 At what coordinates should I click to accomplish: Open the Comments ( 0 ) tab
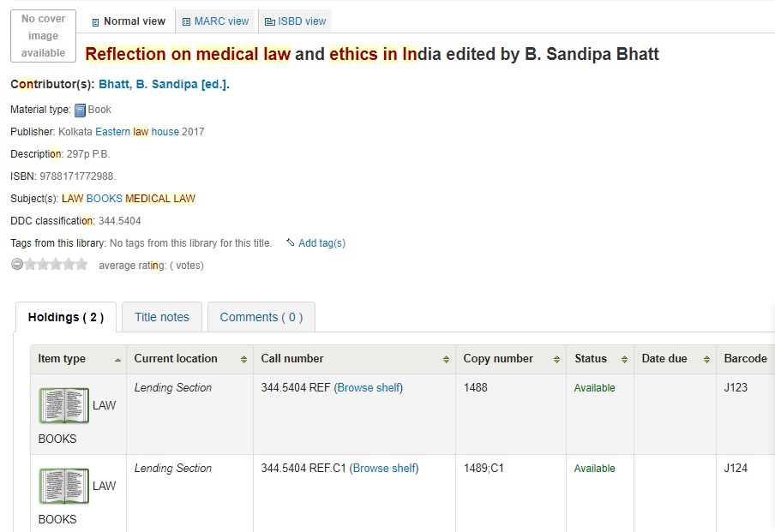click(261, 317)
